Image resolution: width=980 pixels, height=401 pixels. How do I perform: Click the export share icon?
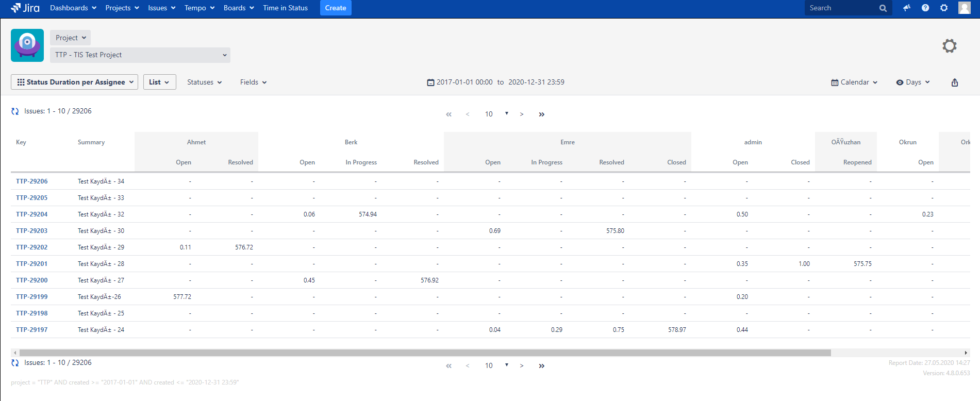955,82
